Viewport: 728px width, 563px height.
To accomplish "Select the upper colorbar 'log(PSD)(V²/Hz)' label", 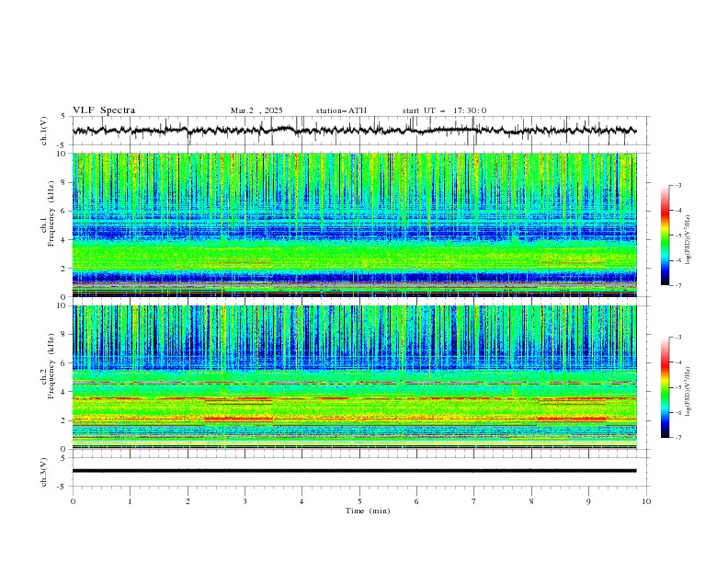I will 688,240.
